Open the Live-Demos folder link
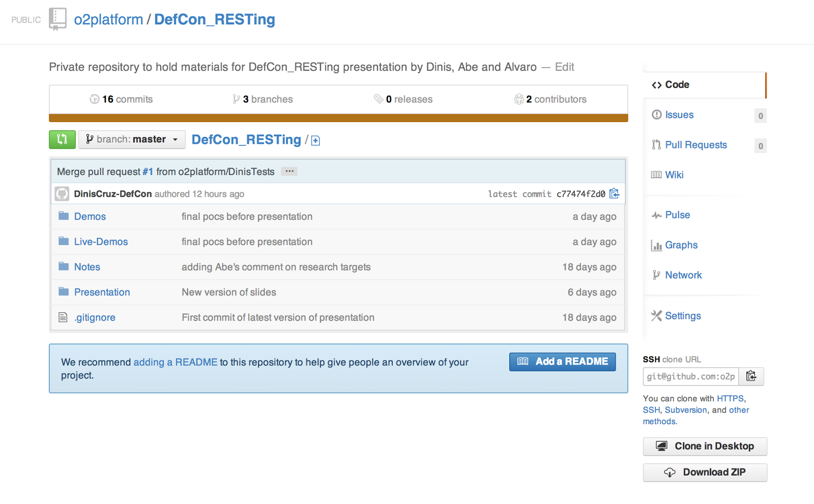Image resolution: width=814 pixels, height=504 pixels. click(101, 242)
